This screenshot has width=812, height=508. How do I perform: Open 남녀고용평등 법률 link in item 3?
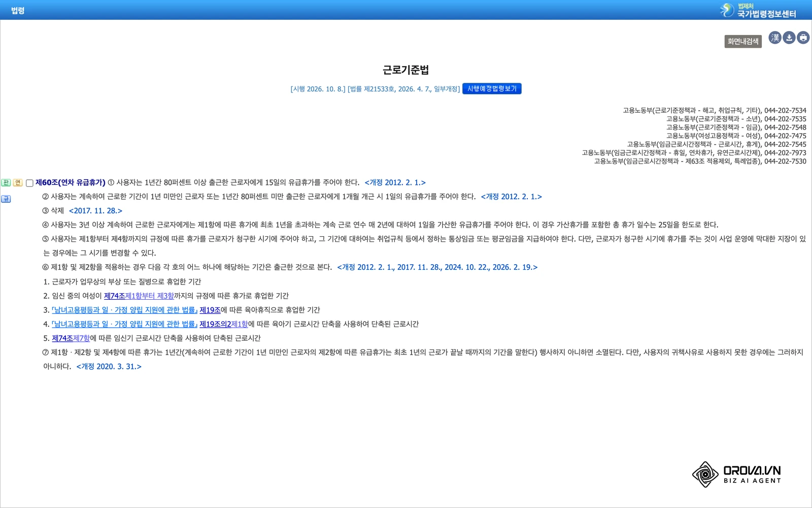(124, 310)
